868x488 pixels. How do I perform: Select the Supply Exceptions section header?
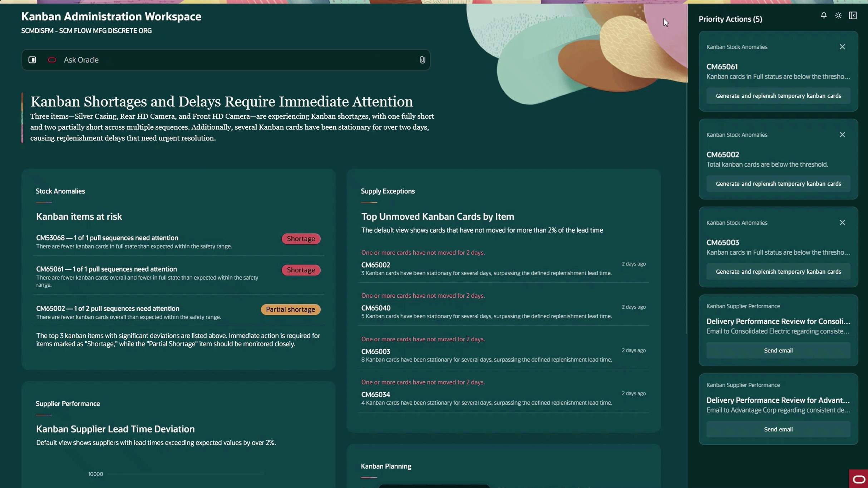388,191
